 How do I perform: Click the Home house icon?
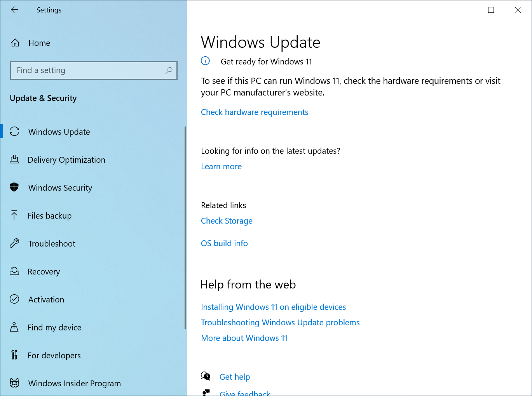point(15,43)
